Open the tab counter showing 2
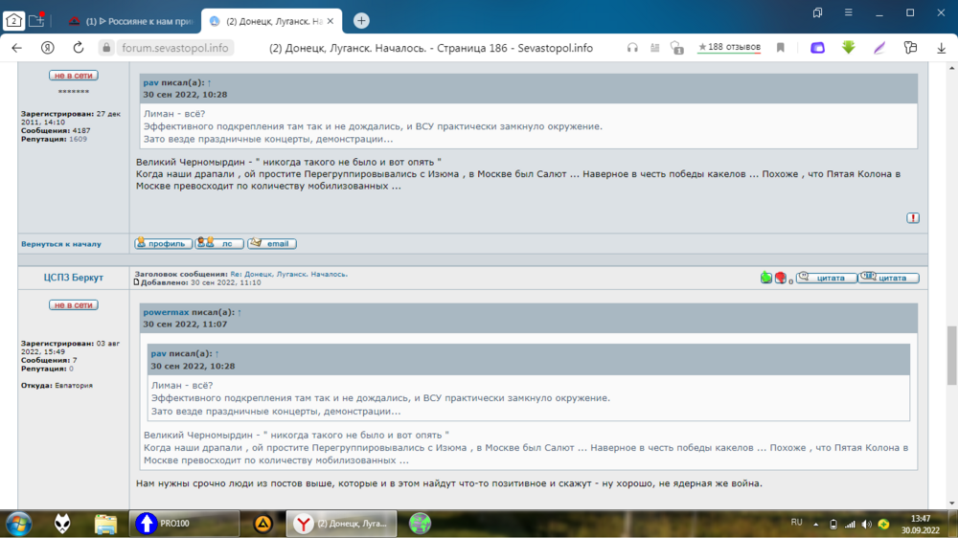 (13, 21)
